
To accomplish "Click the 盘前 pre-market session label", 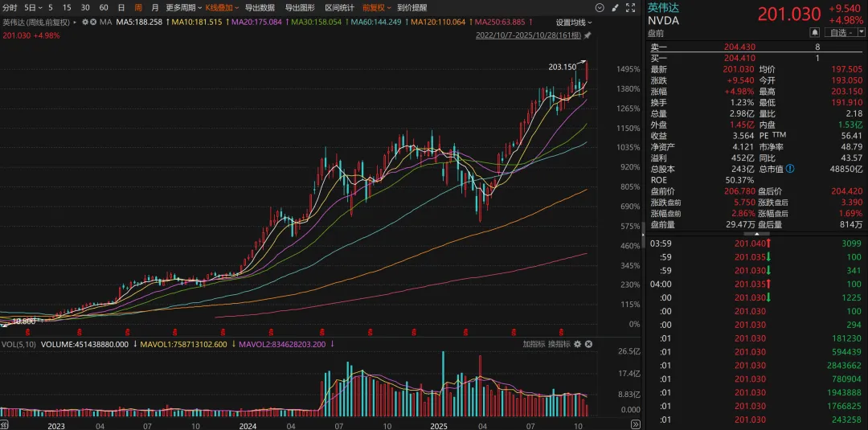I will (x=655, y=33).
